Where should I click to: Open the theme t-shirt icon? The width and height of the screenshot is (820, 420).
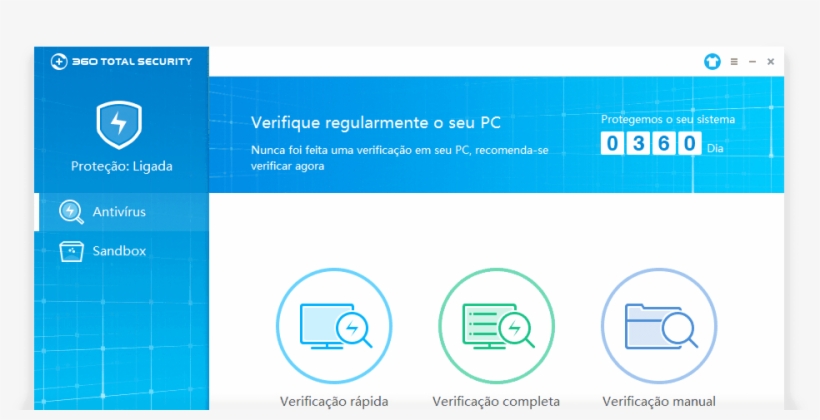(712, 62)
